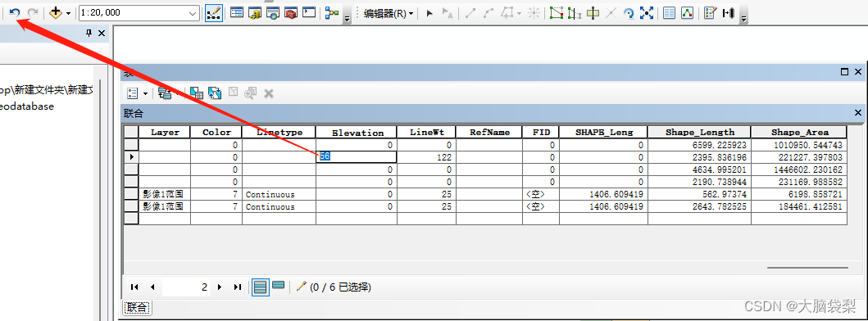Open the 编辑器(R) menu
The width and height of the screenshot is (868, 321).
tap(389, 13)
